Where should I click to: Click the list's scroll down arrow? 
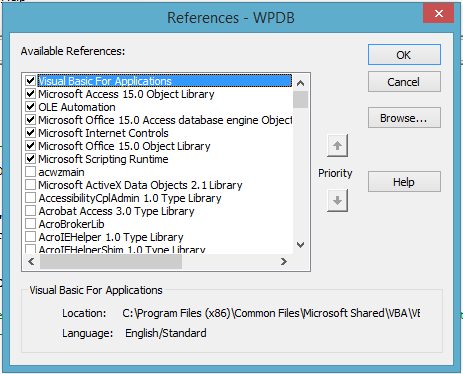[x=300, y=245]
